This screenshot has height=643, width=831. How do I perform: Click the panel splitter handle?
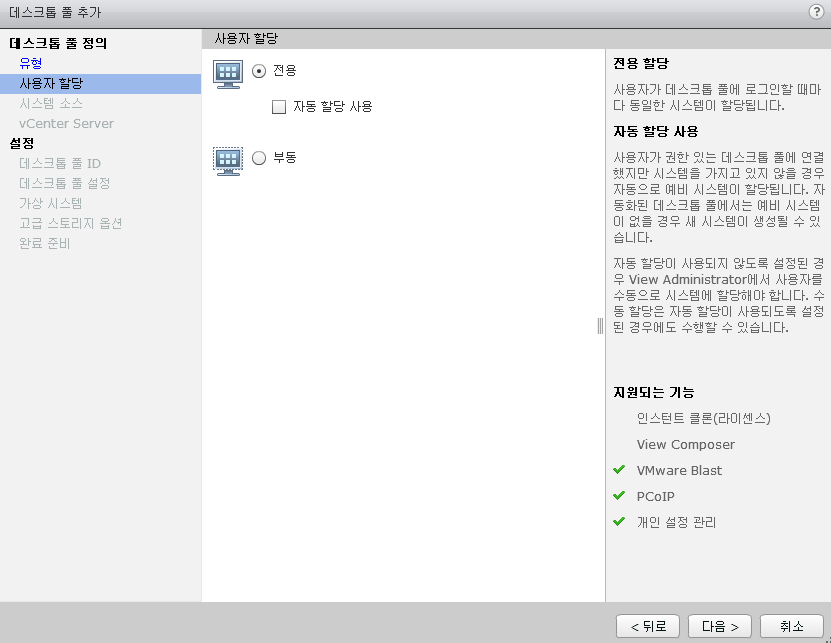(600, 326)
